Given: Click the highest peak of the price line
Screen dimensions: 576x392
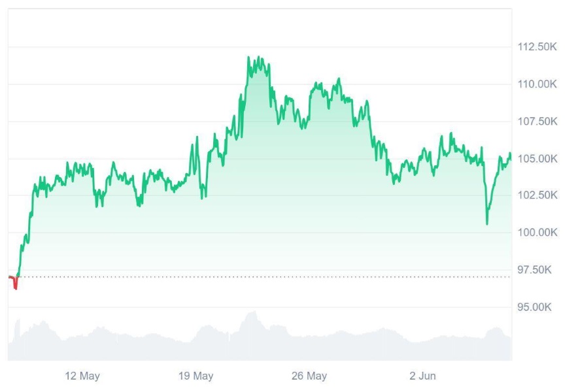Looking at the screenshot, I should 249,57.
